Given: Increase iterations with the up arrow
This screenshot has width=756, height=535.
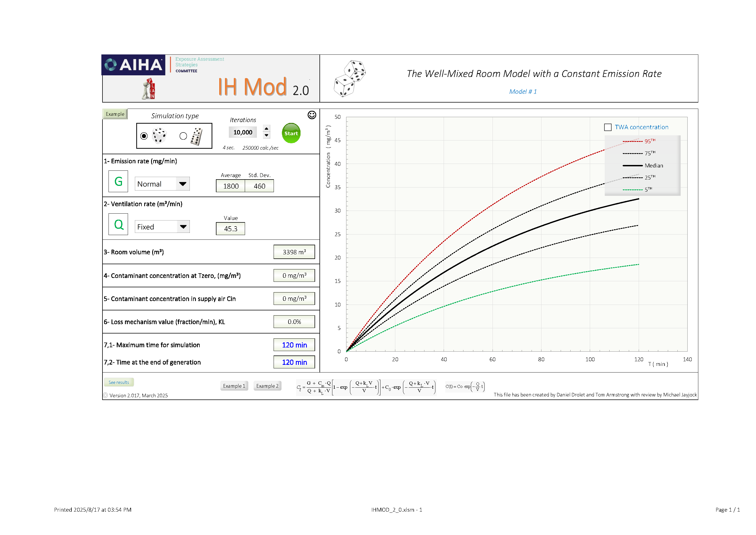Looking at the screenshot, I should tap(266, 128).
